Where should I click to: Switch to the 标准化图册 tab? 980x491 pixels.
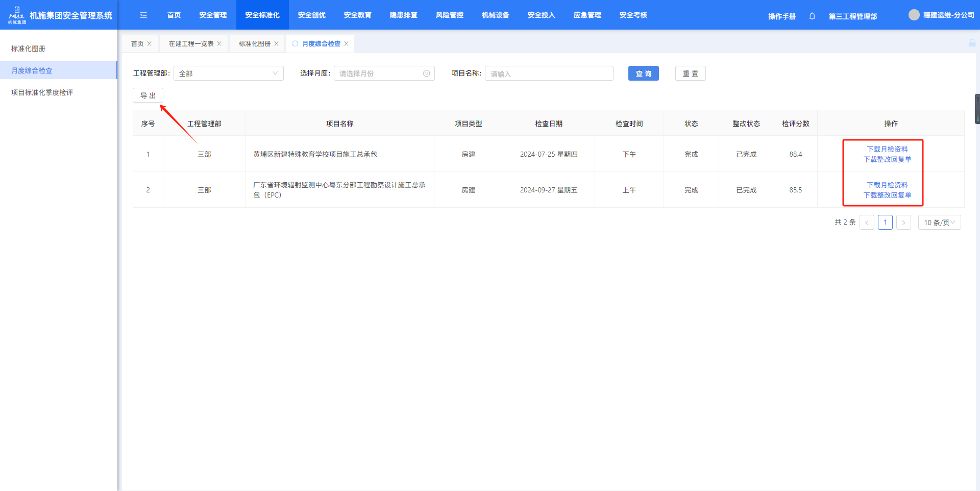click(x=254, y=44)
